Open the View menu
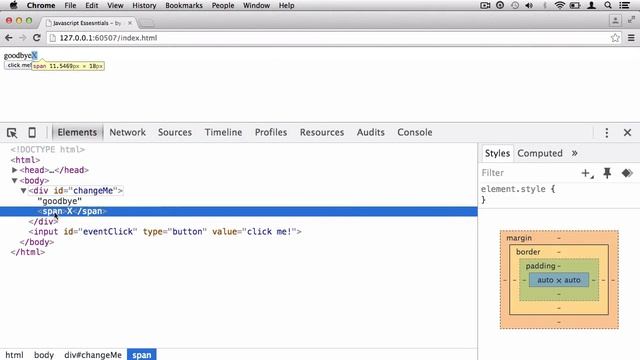 coord(115,5)
